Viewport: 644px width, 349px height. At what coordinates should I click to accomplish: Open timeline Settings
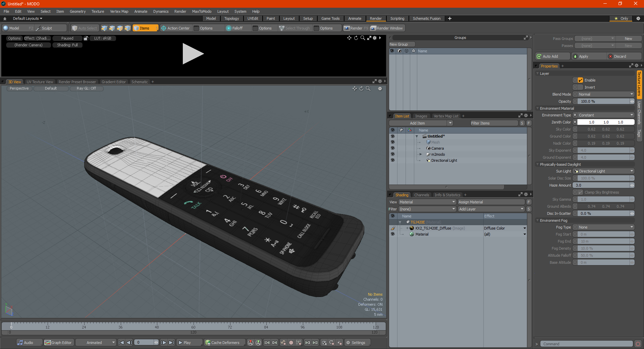click(x=358, y=343)
